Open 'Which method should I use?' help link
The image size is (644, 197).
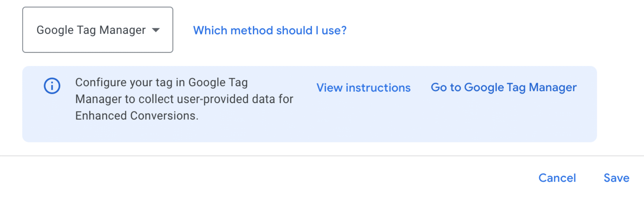(270, 30)
